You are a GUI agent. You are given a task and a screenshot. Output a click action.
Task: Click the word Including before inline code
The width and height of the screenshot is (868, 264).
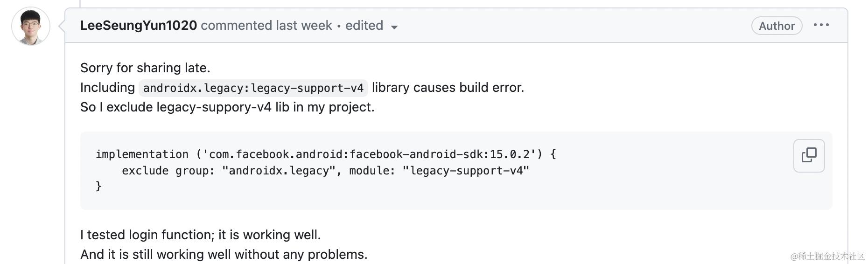[107, 88]
